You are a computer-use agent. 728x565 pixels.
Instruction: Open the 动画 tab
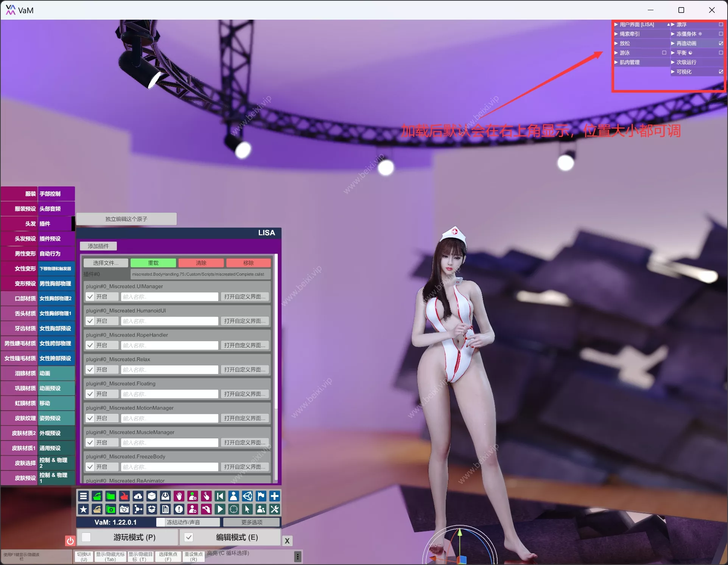click(x=56, y=373)
